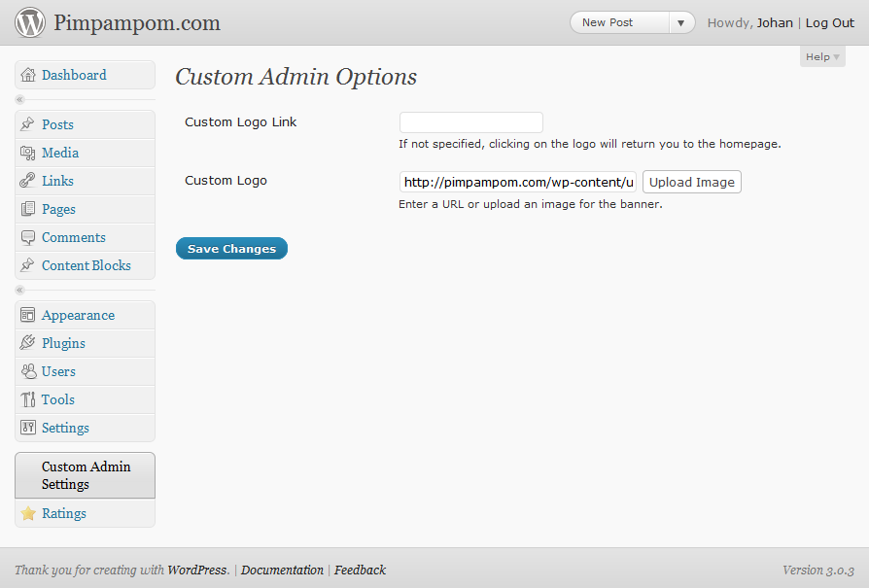
Task: Click the Posts pushpin icon
Action: pos(27,124)
